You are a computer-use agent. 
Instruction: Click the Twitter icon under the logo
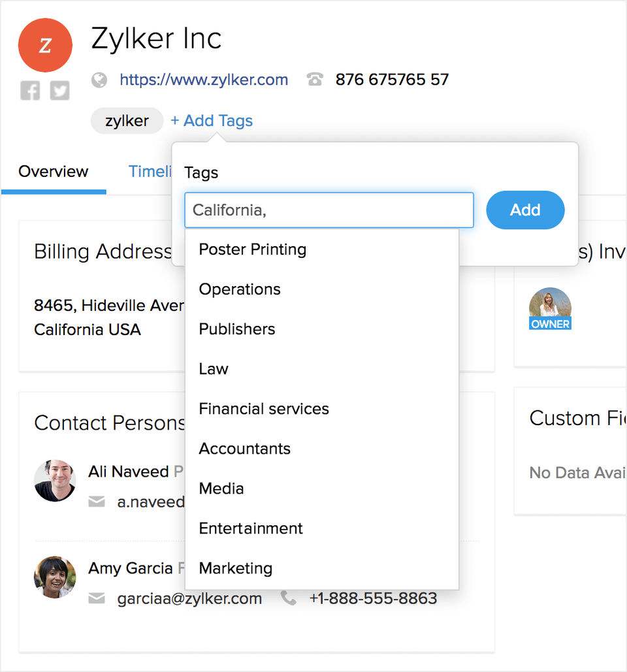tap(60, 90)
